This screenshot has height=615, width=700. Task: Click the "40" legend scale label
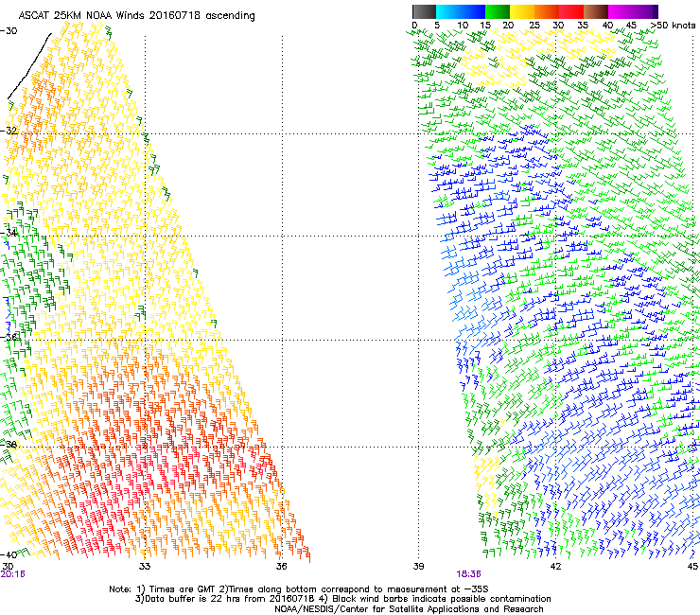607,26
